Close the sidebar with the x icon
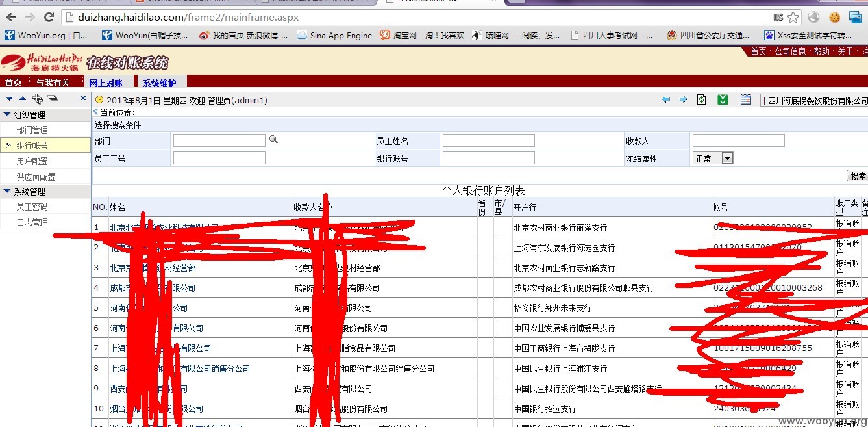Viewport: 868px width, 427px height. pyautogui.click(x=83, y=99)
